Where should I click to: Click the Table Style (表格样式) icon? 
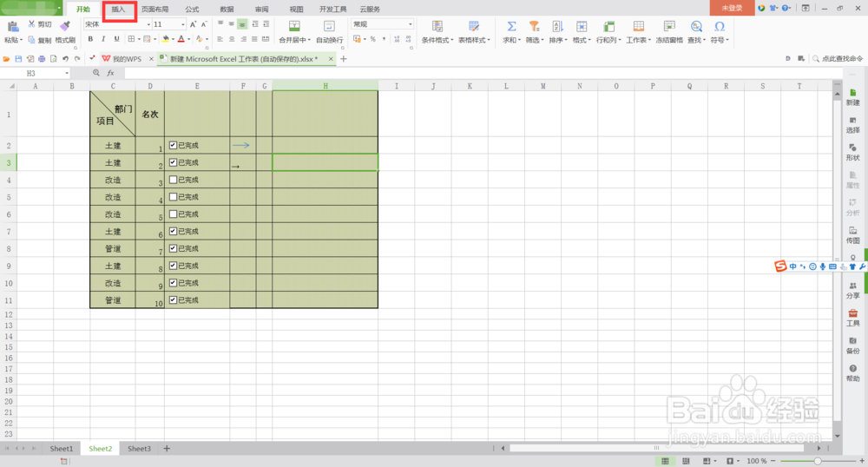click(x=474, y=26)
